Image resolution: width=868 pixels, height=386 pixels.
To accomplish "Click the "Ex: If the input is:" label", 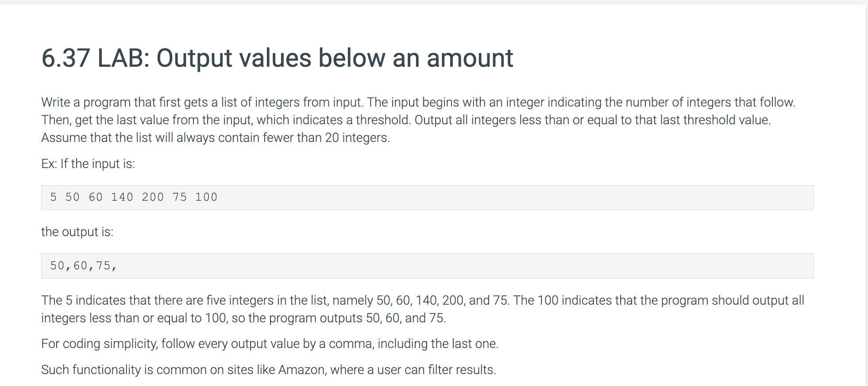I will click(x=88, y=164).
